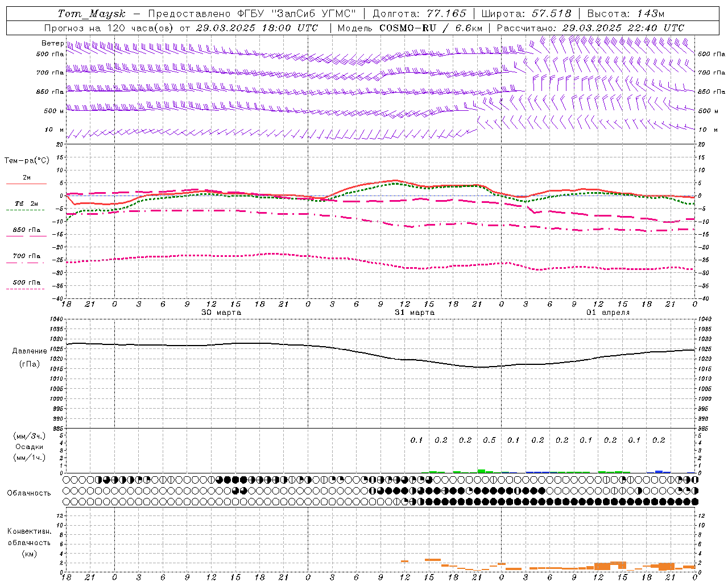Click the (гПа) unit label beside the pressure chart
Screen dimensions: 728x582
[x=30, y=364]
